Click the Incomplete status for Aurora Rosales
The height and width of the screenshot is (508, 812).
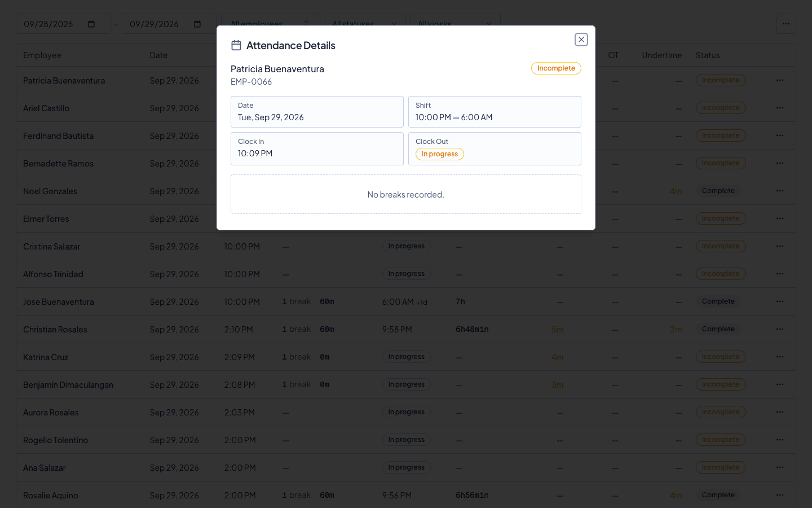(721, 412)
